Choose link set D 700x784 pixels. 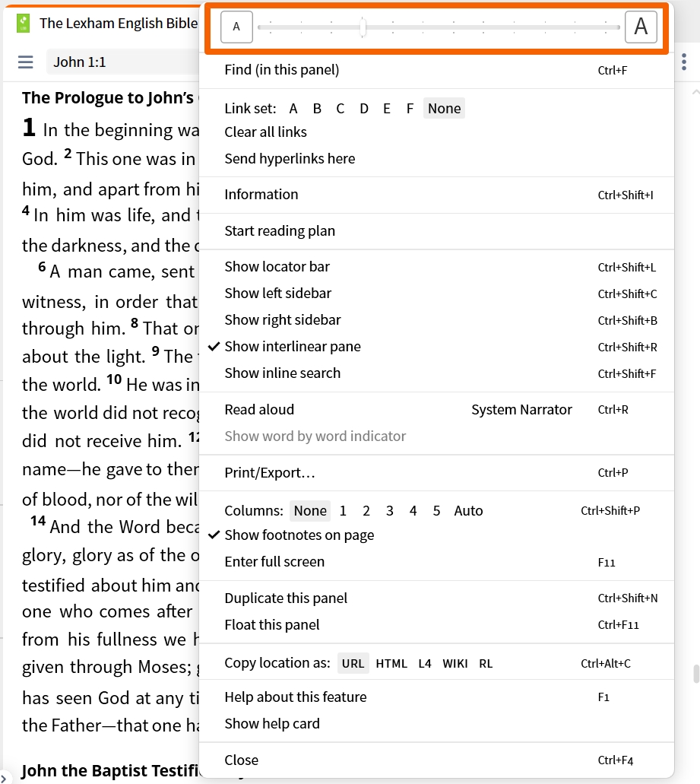point(364,109)
